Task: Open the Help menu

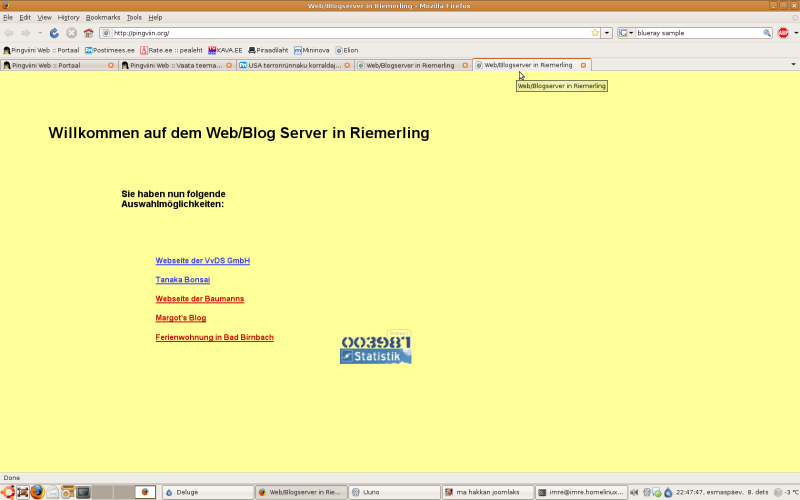Action: click(155, 17)
